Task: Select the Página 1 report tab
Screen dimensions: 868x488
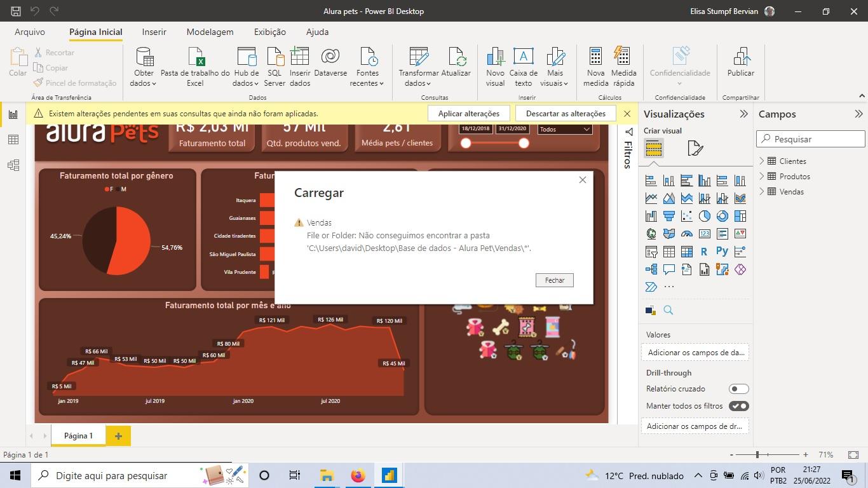Action: (x=78, y=436)
